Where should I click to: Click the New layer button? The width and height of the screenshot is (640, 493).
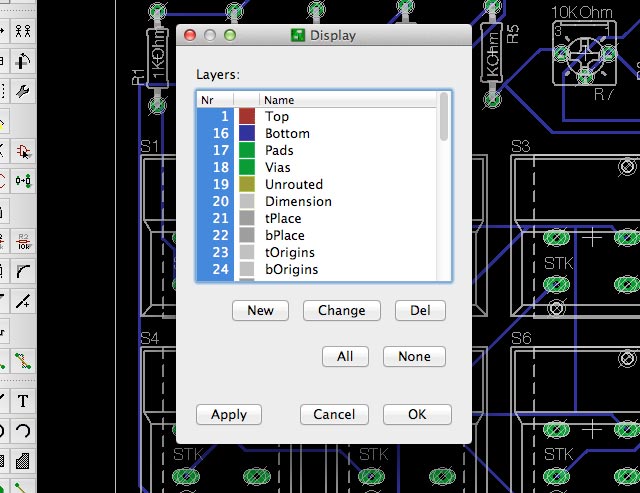coord(260,310)
